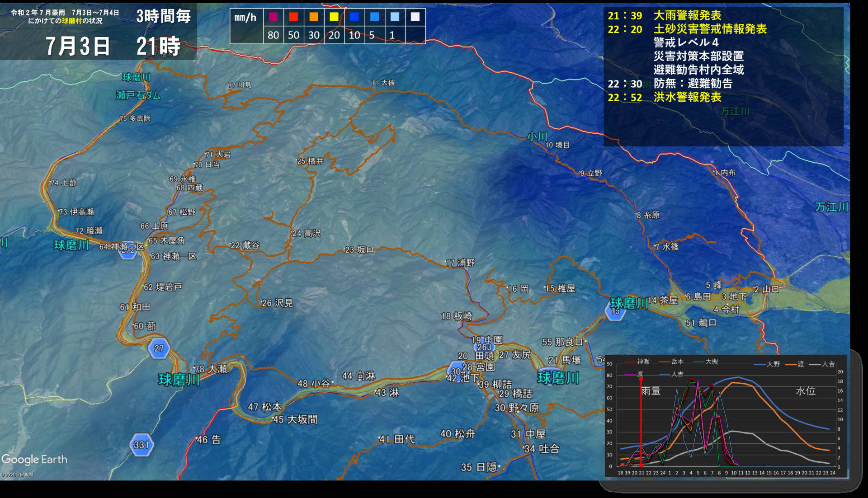868x498 pixels.
Task: Click the Route 331 highway shield
Action: tap(141, 445)
